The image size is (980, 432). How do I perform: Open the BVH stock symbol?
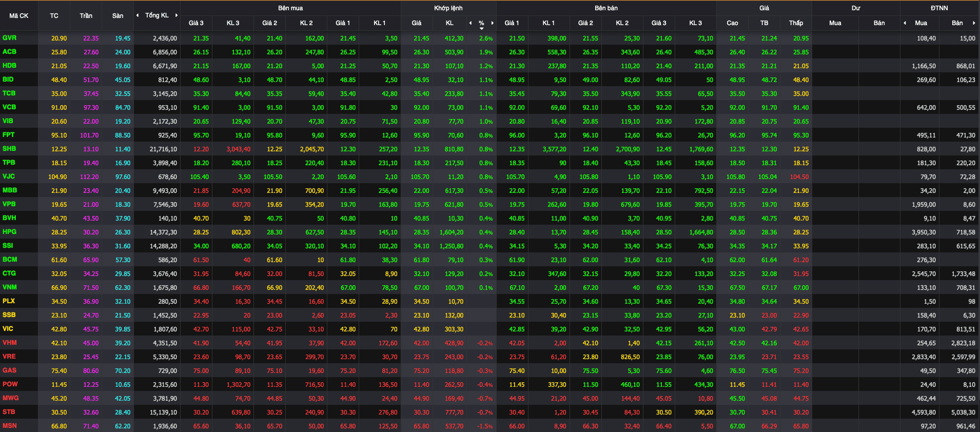coord(9,218)
